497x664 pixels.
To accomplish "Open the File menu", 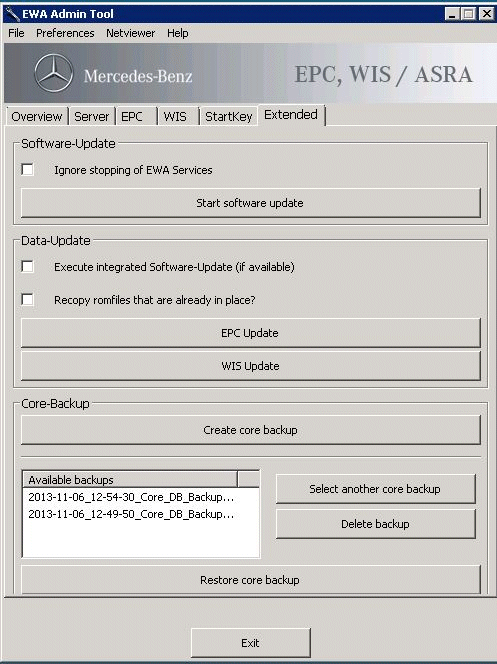I will pos(17,33).
